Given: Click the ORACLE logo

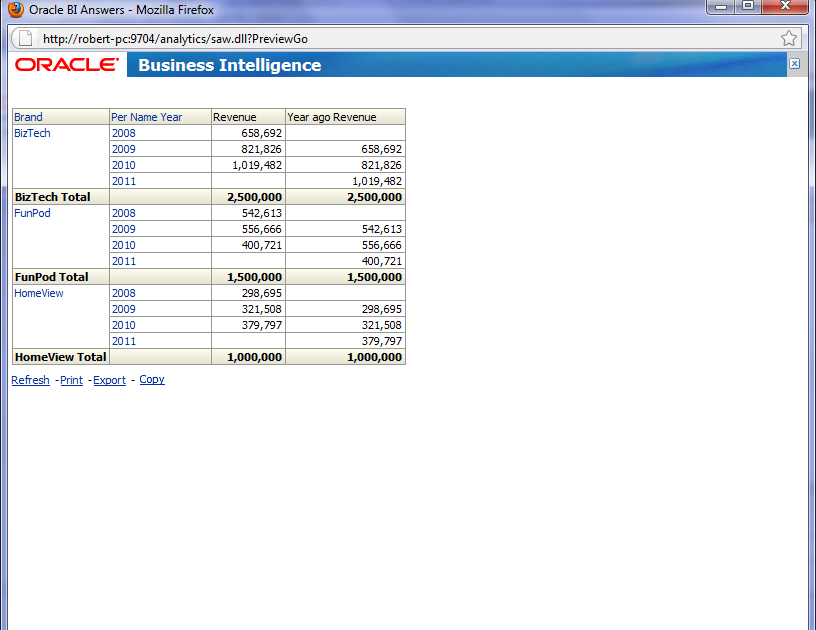Looking at the screenshot, I should (x=64, y=64).
